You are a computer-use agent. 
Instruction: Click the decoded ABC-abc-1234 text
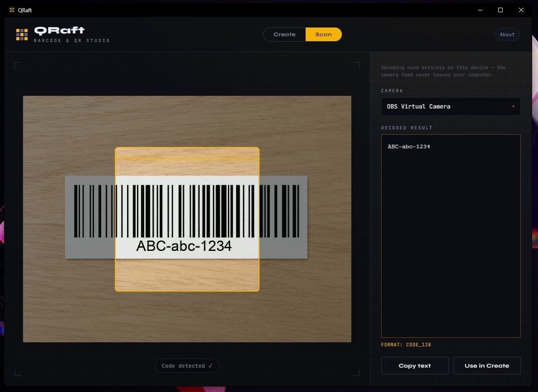click(409, 146)
